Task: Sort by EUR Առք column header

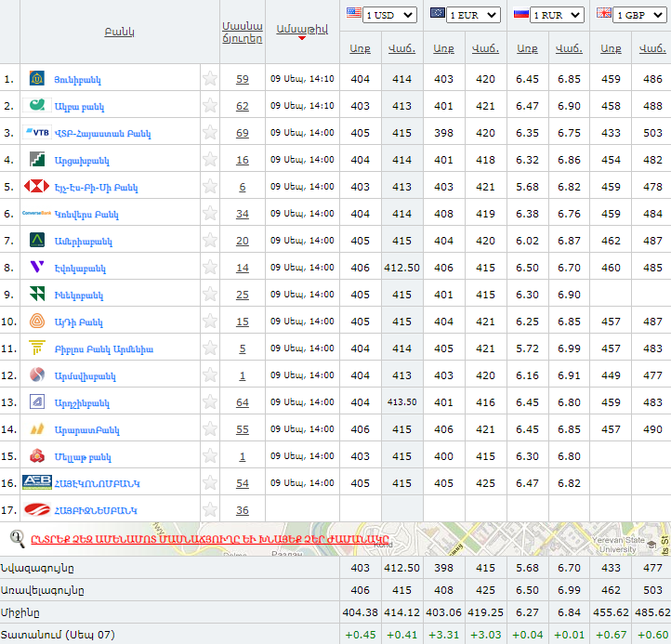Action: [443, 48]
